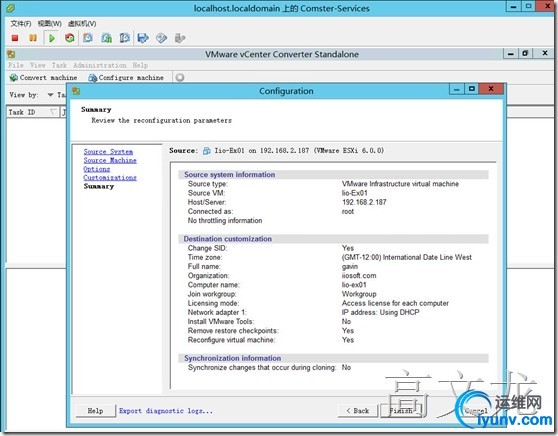The height and width of the screenshot is (436, 558).
Task: Select the Summary step in sidebar
Action: (99, 187)
